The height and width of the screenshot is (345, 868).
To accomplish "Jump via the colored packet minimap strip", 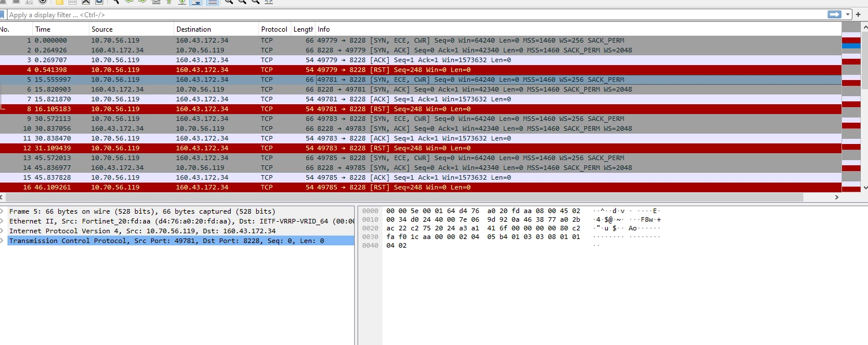I will coord(851,107).
